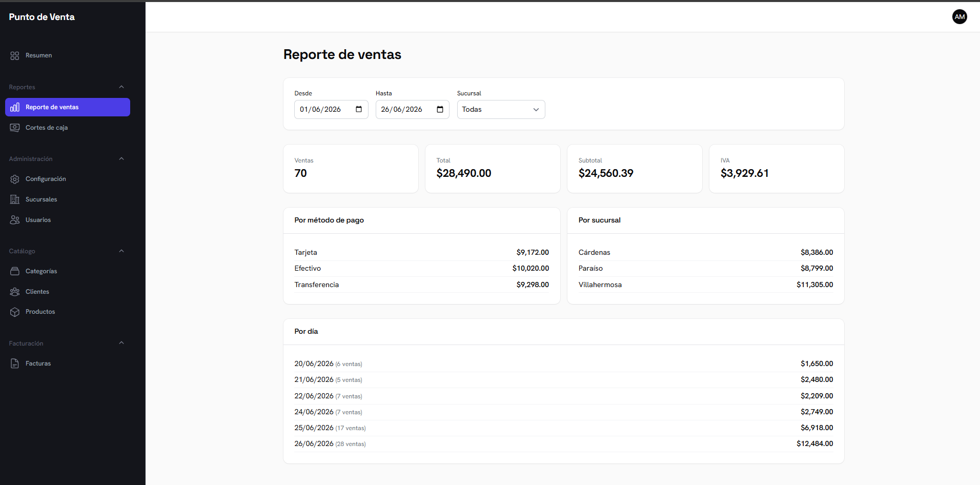Click the Villahermosa amount $11,305.00
980x485 pixels.
click(815, 285)
